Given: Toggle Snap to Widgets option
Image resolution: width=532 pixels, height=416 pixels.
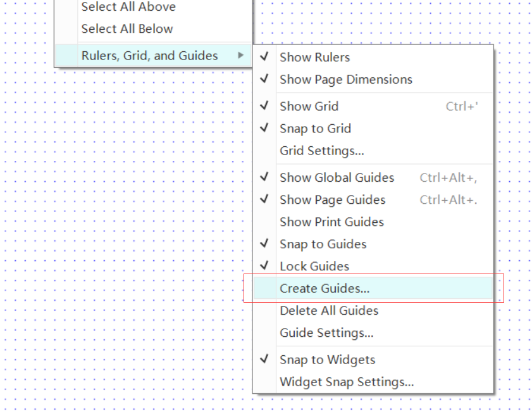Looking at the screenshot, I should click(327, 360).
